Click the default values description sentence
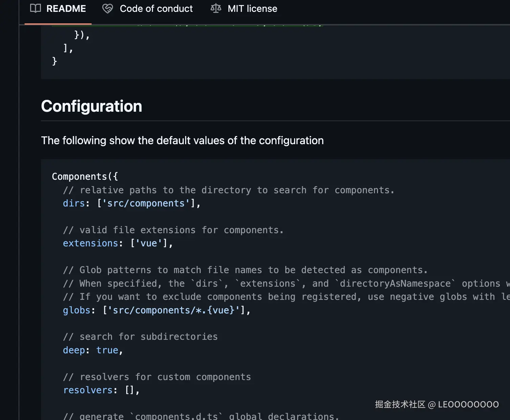Image resolution: width=510 pixels, height=420 pixels. click(182, 140)
